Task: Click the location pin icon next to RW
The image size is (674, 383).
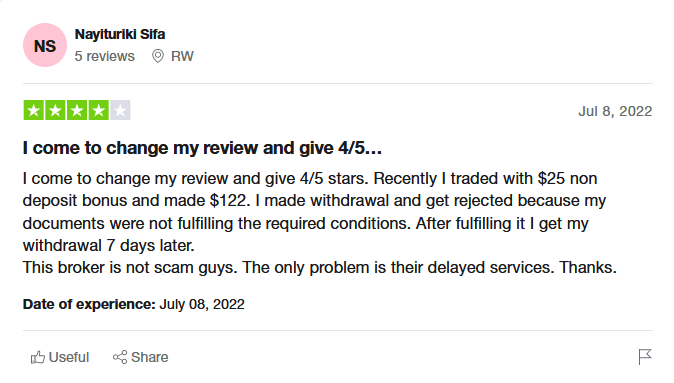Action: coord(158,56)
